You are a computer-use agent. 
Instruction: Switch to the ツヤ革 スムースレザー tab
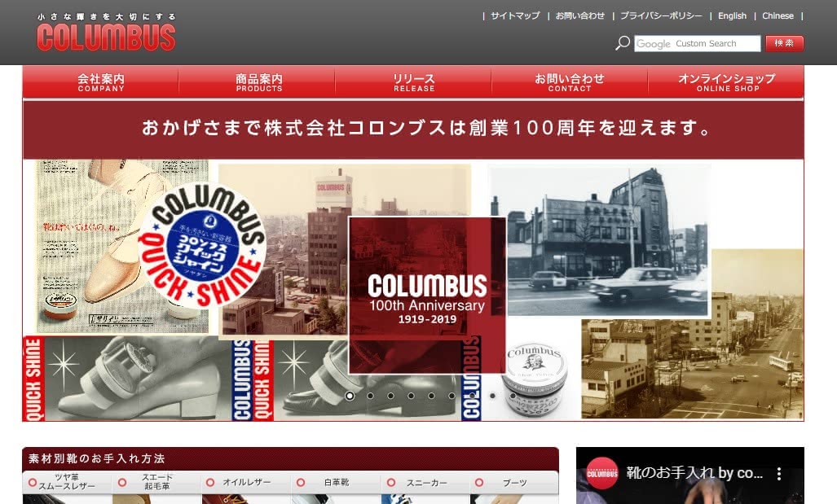point(67,482)
